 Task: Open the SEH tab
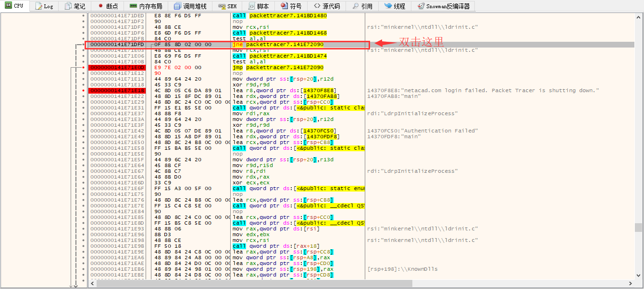(x=227, y=6)
